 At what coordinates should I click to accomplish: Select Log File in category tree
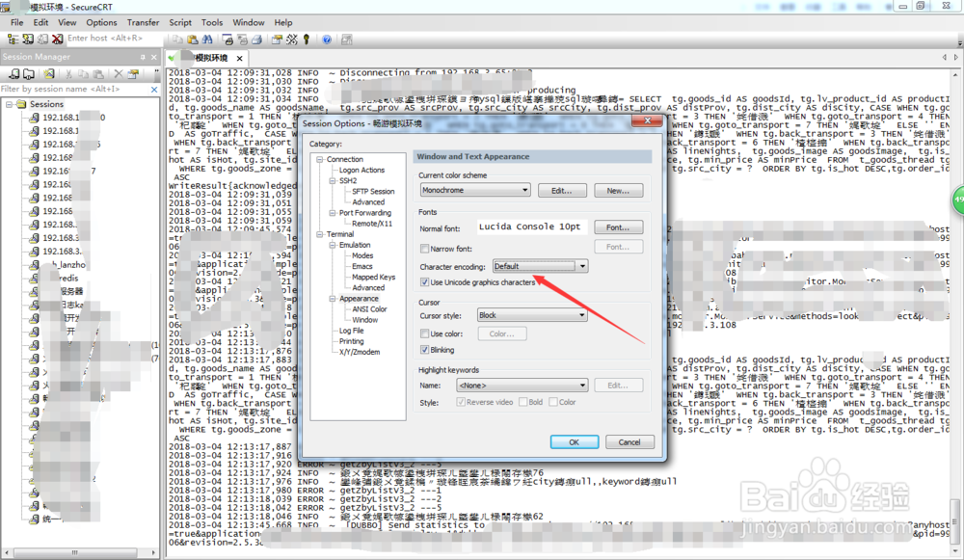352,331
